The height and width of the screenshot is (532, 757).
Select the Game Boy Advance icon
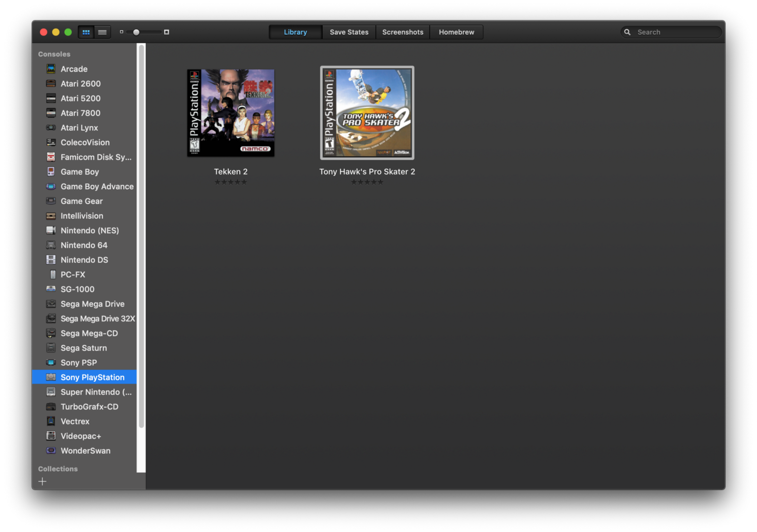point(51,186)
